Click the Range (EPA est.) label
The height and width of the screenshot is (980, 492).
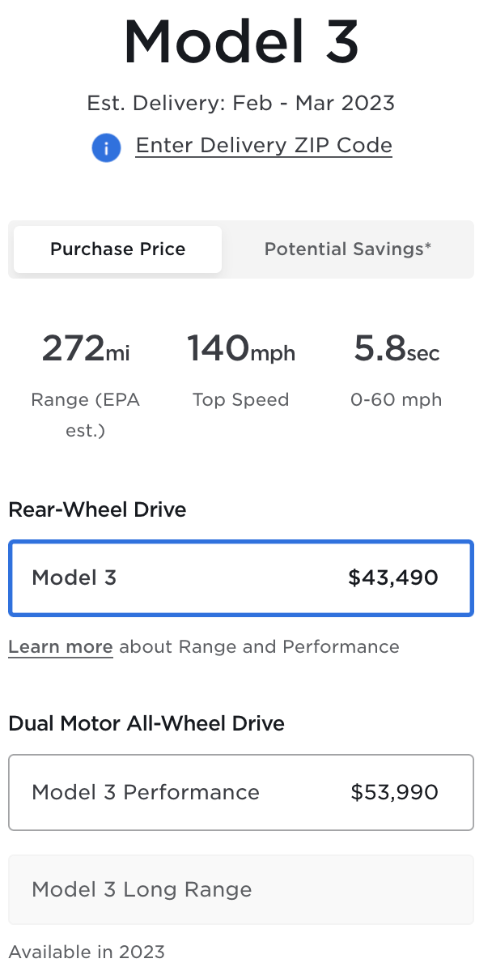(85, 415)
